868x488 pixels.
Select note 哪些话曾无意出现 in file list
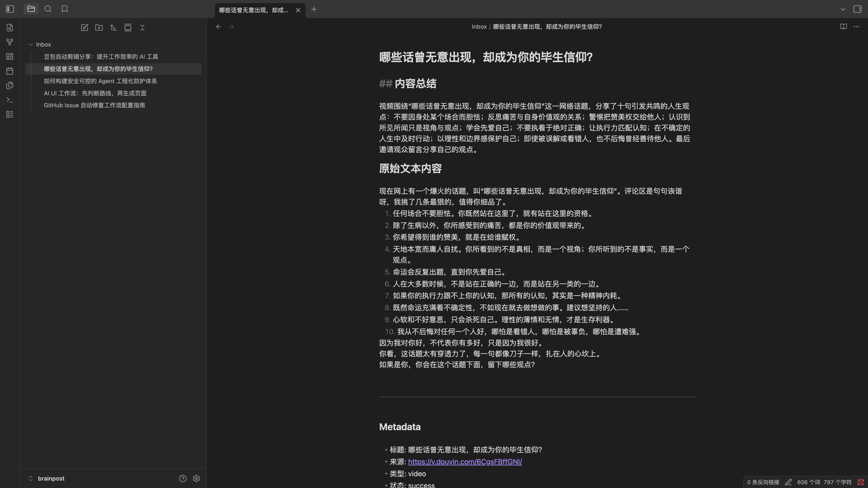point(113,69)
